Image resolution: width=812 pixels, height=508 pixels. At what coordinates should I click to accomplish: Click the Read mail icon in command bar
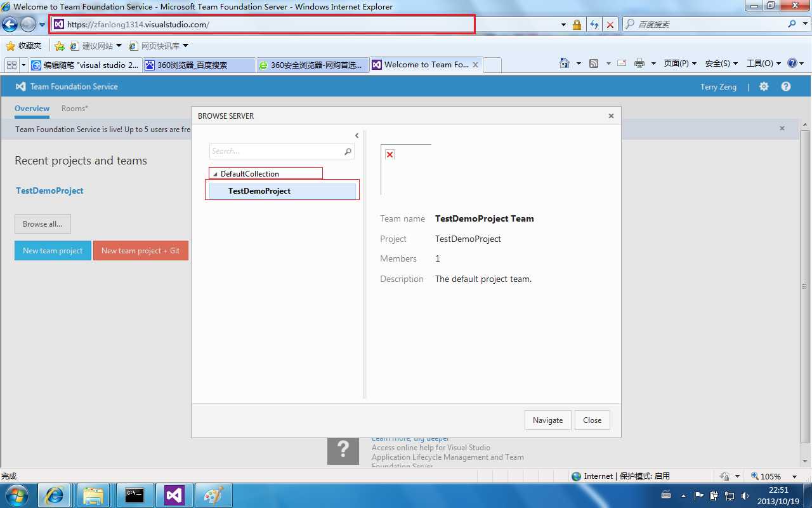(622, 63)
